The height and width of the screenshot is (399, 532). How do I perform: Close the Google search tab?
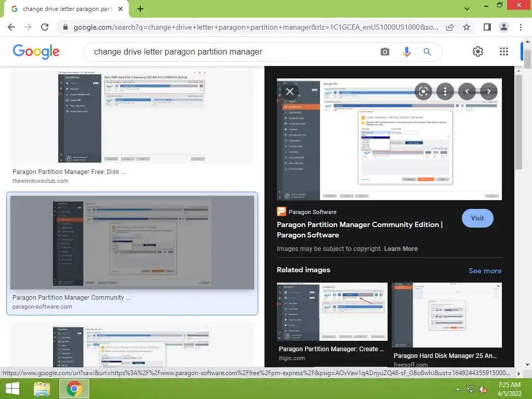click(121, 9)
